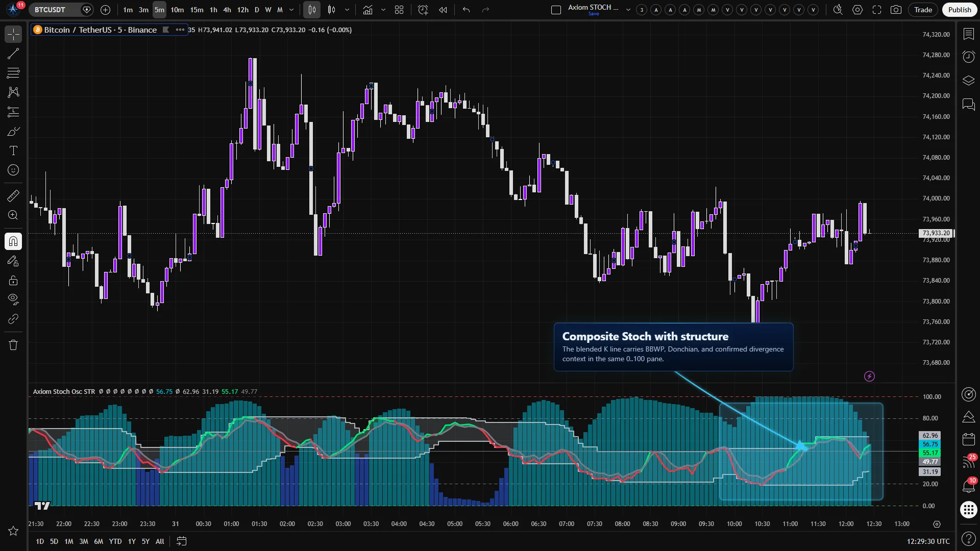Select the trend line drawing tool

[13, 54]
